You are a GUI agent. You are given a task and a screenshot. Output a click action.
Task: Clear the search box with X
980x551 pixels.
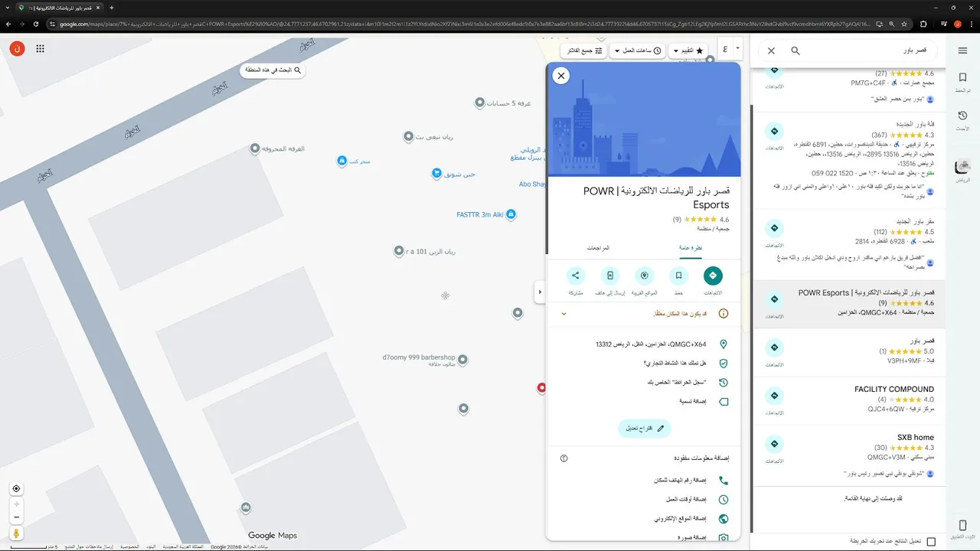[x=771, y=51]
